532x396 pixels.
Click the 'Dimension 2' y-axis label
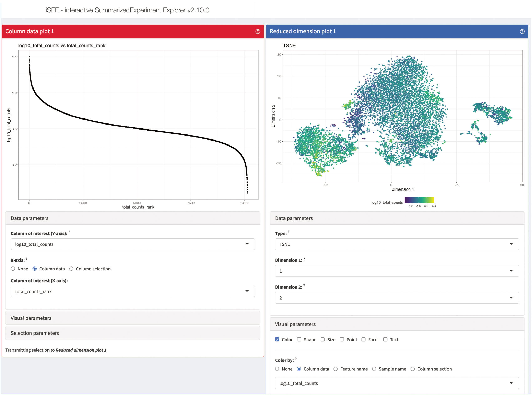(x=273, y=116)
